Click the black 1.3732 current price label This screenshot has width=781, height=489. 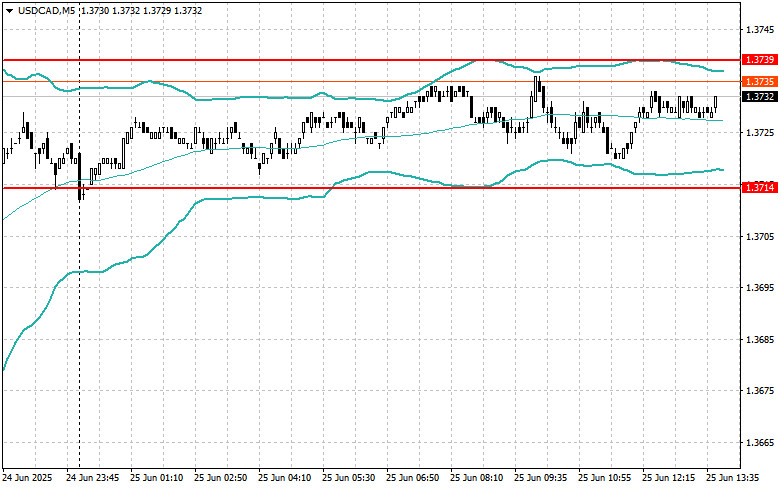[760, 97]
